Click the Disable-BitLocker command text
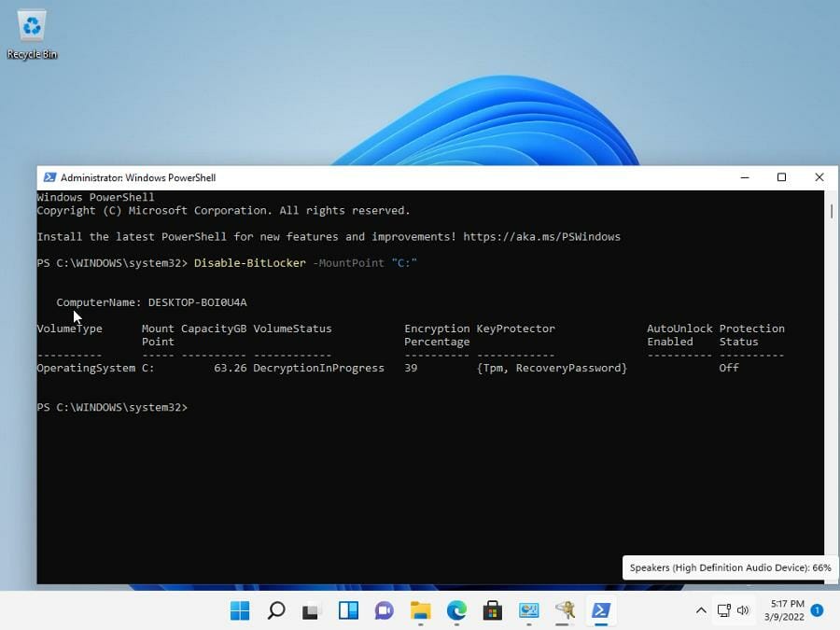 tap(249, 263)
